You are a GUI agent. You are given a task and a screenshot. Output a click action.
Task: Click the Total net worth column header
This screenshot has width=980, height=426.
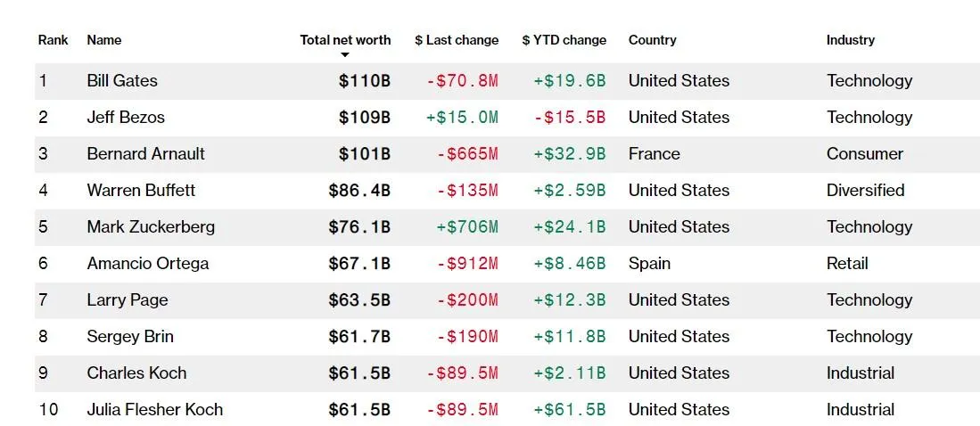point(345,40)
